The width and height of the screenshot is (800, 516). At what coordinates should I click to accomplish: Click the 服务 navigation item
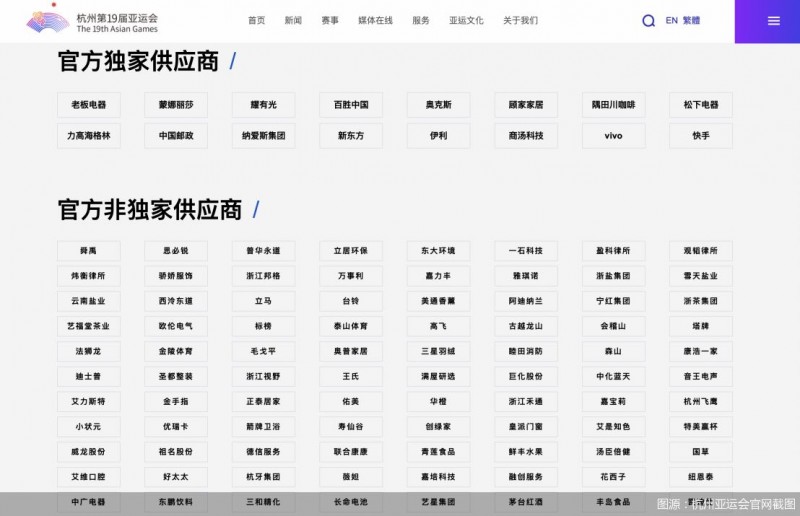[421, 20]
